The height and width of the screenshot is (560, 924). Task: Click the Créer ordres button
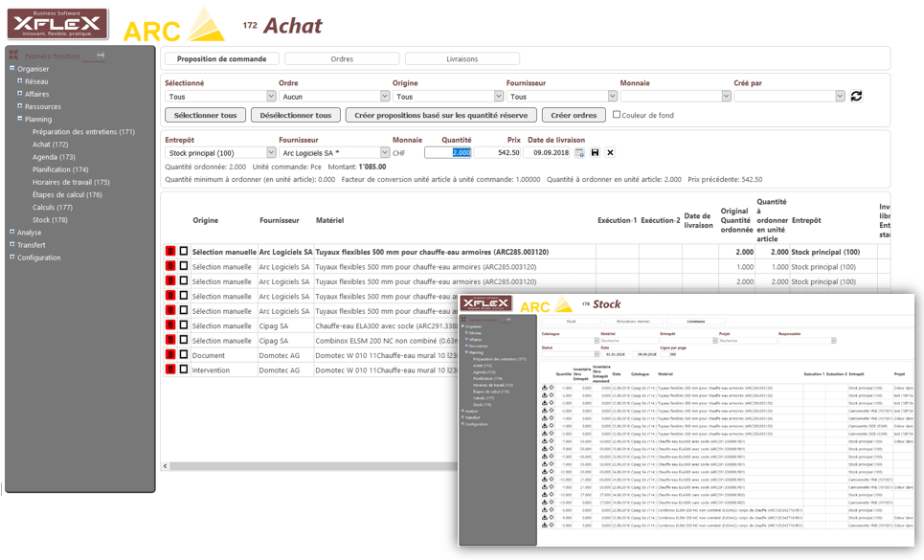[574, 115]
